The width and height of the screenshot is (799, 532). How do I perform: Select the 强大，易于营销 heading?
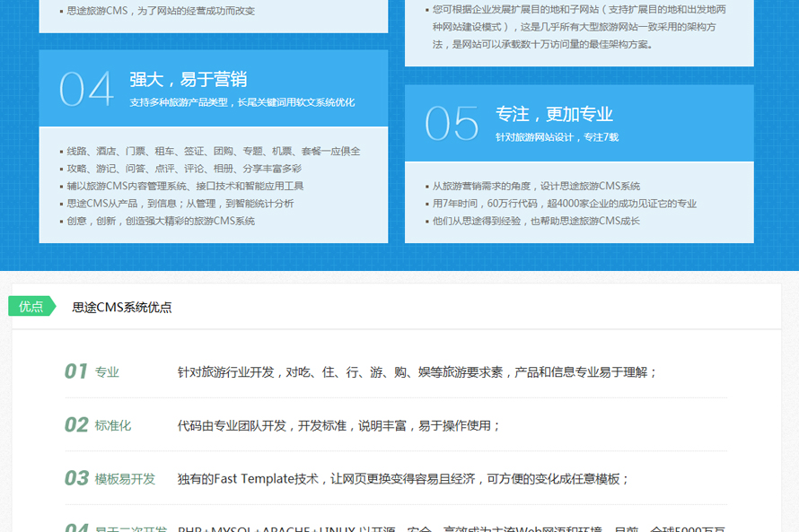188,80
